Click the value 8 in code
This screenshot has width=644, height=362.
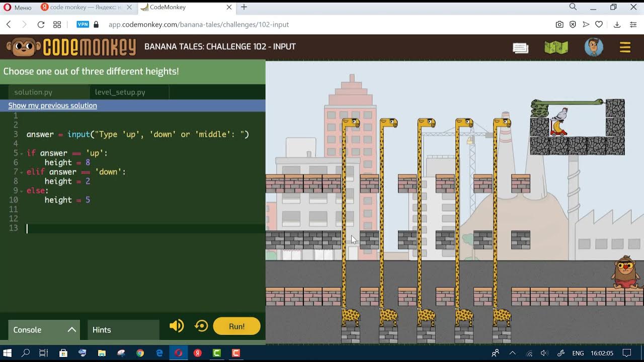point(88,162)
